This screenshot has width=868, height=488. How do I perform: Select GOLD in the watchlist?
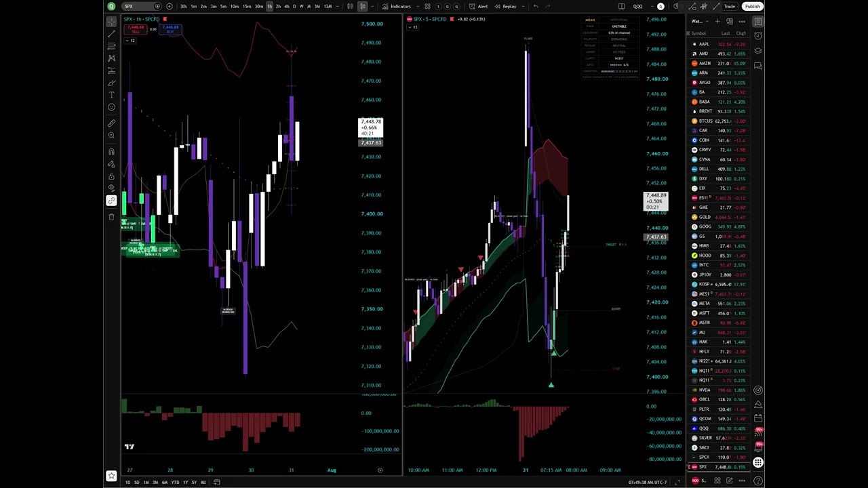point(719,217)
